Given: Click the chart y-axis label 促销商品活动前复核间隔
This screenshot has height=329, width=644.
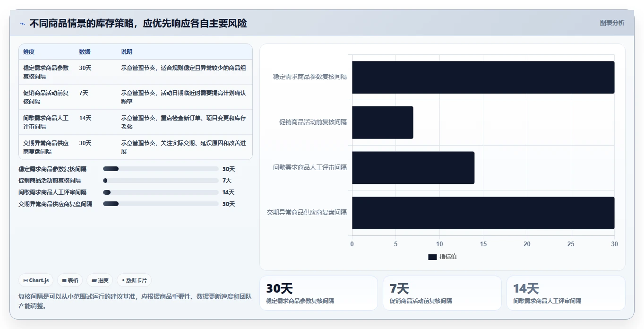Looking at the screenshot, I should (x=313, y=122).
